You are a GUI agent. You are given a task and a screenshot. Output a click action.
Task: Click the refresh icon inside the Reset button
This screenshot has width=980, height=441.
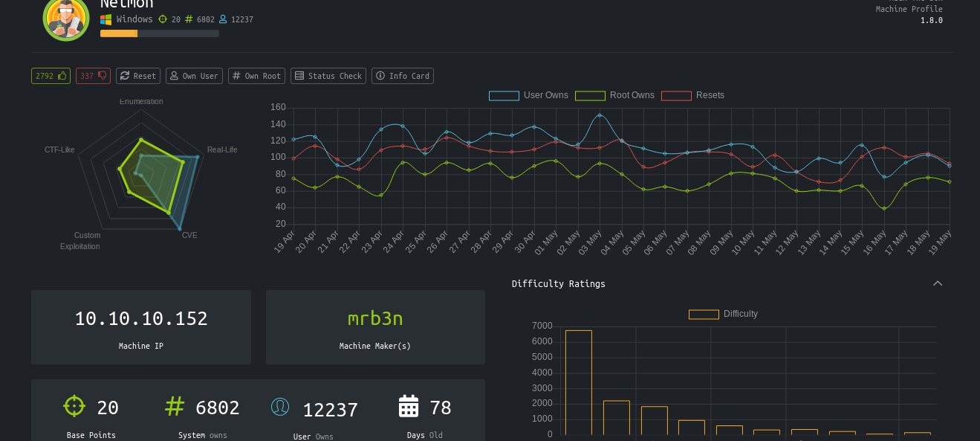click(x=126, y=75)
